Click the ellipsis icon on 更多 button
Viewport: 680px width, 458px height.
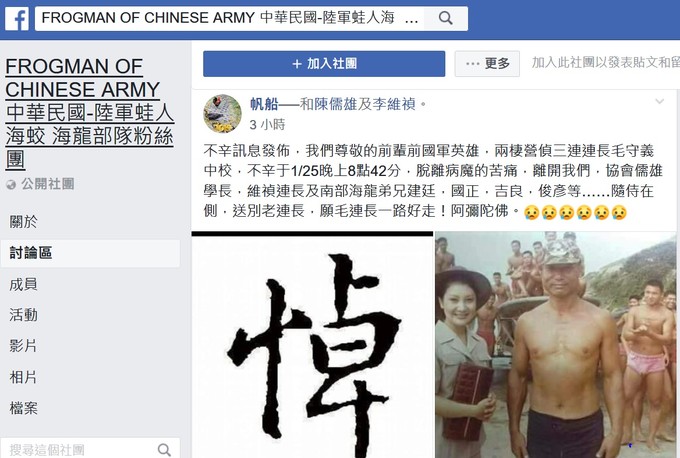pos(472,64)
